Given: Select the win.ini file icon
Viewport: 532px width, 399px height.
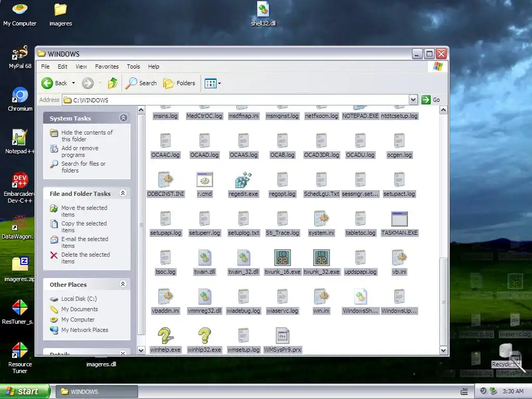Looking at the screenshot, I should (321, 297).
